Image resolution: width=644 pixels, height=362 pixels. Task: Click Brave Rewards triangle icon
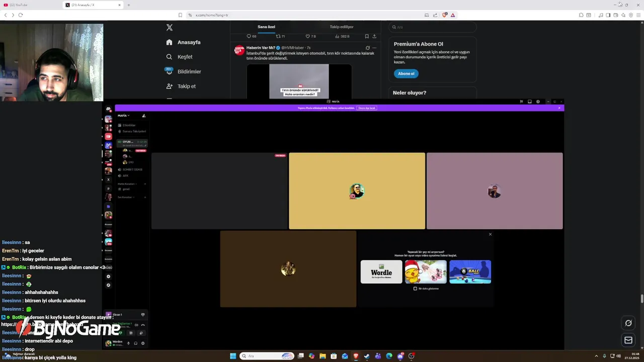coord(453,15)
